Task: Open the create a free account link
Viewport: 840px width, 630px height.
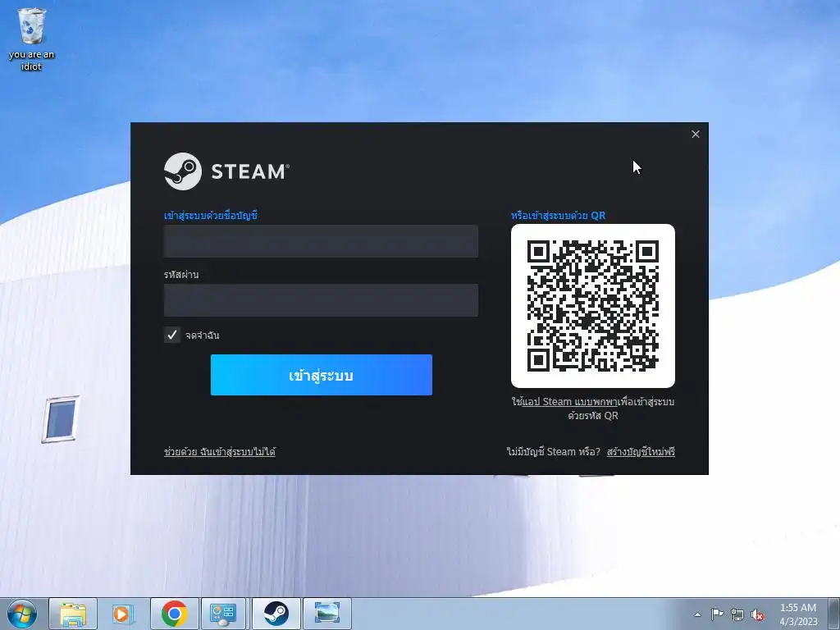Action: click(641, 452)
